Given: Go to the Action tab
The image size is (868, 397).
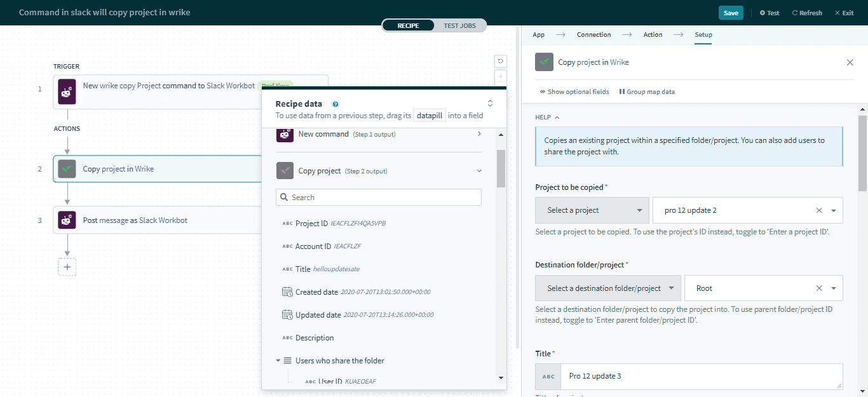Looking at the screenshot, I should pyautogui.click(x=653, y=35).
